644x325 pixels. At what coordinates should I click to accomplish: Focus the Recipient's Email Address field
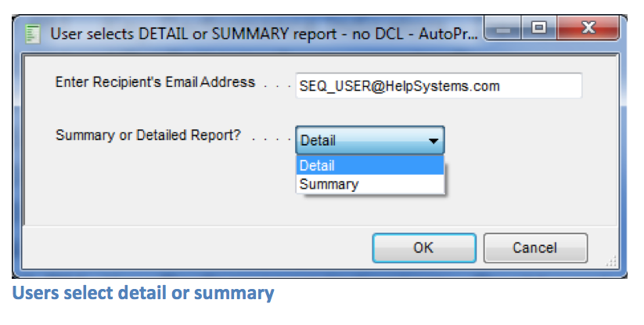pyautogui.click(x=438, y=86)
